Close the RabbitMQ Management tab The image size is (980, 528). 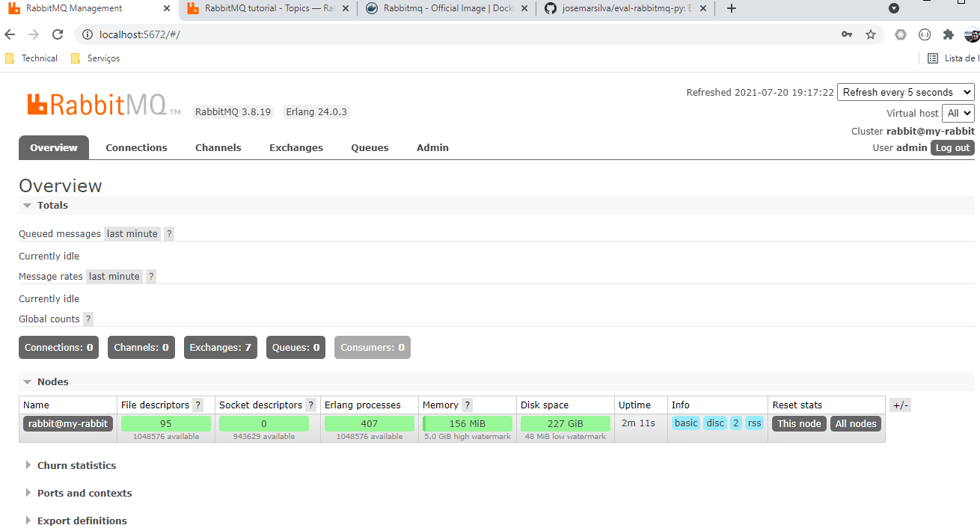pyautogui.click(x=165, y=8)
